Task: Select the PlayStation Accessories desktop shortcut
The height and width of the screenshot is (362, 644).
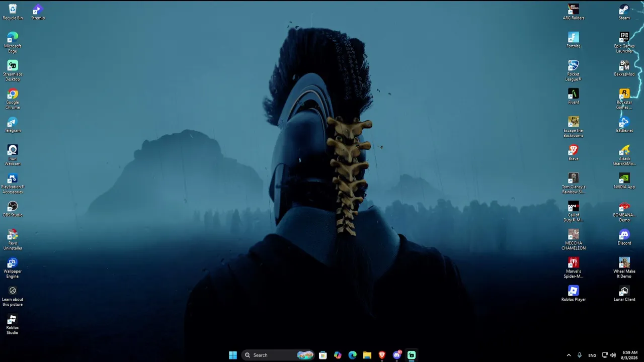Action: click(x=13, y=184)
